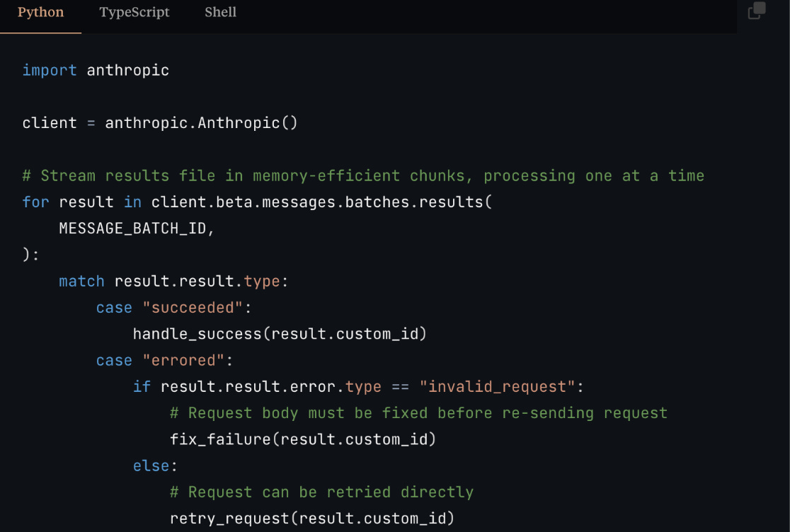Switch to the Python tab
790x532 pixels.
pos(41,12)
